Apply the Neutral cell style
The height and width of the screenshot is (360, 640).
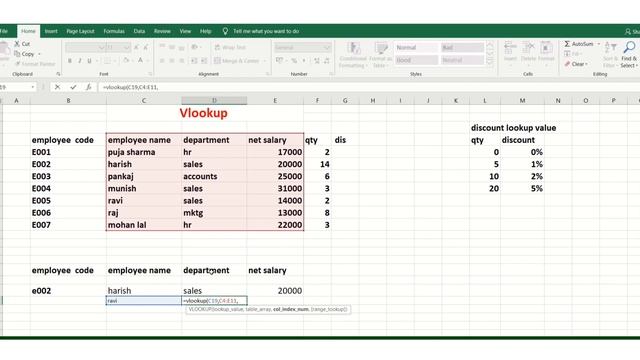tap(462, 60)
